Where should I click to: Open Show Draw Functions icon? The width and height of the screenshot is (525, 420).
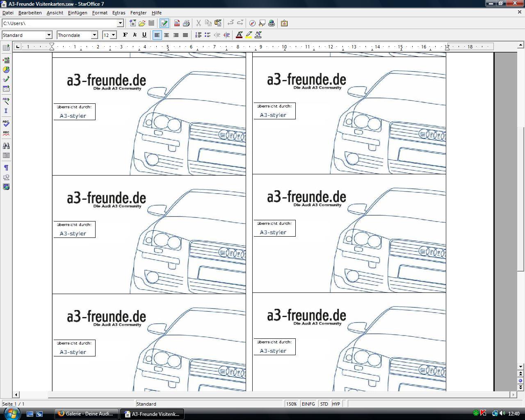coord(6,79)
